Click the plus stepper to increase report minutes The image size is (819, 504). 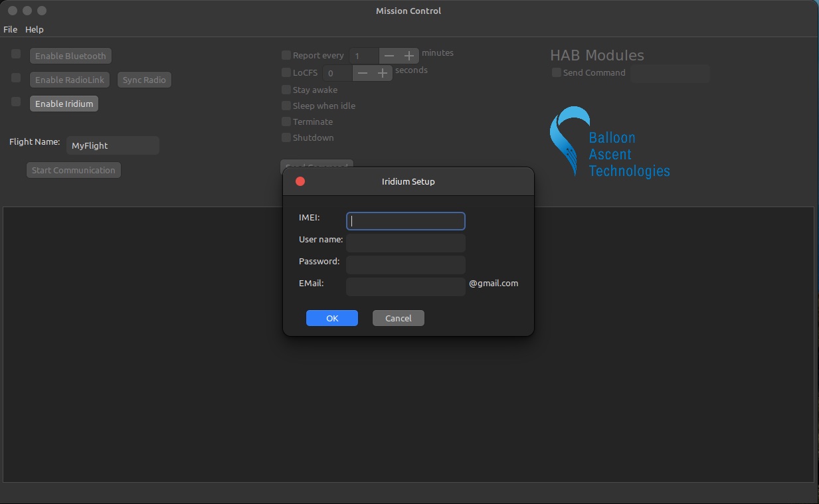click(409, 56)
